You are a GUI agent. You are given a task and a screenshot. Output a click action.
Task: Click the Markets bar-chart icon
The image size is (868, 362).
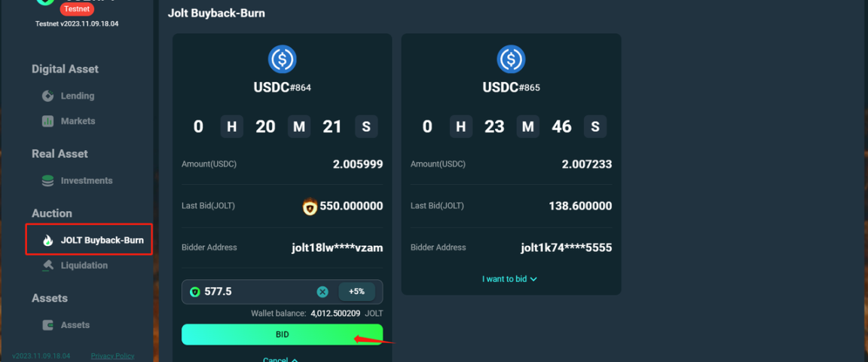[48, 121]
